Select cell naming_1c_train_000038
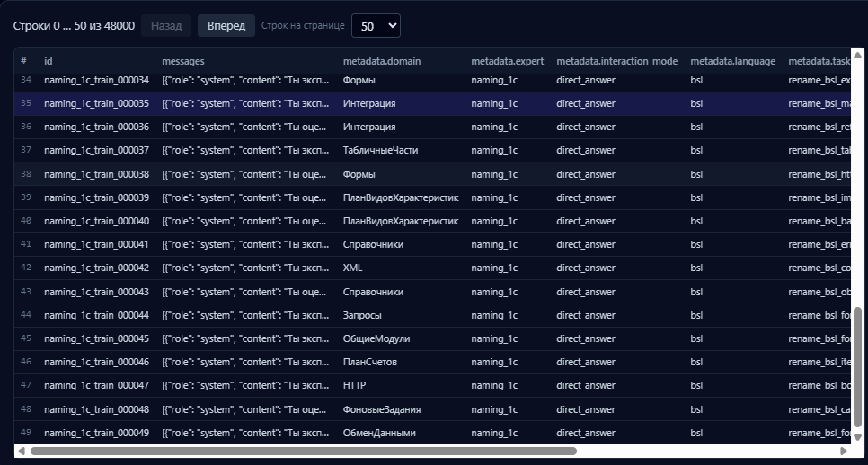Screen dimensions: 868x465 (x=96, y=174)
